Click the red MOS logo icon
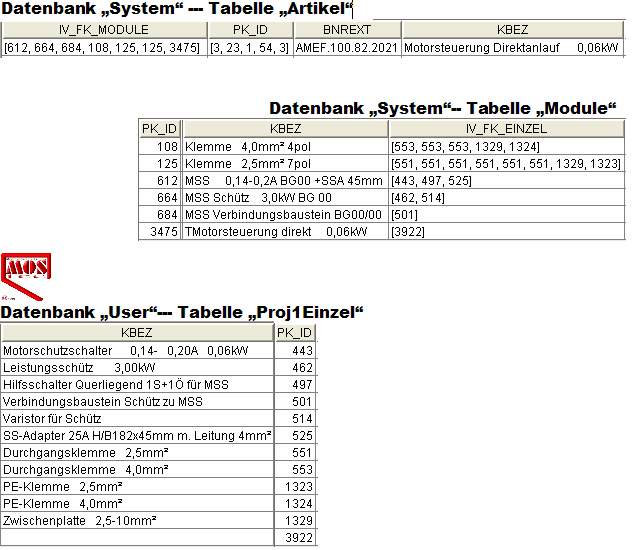 click(x=26, y=270)
